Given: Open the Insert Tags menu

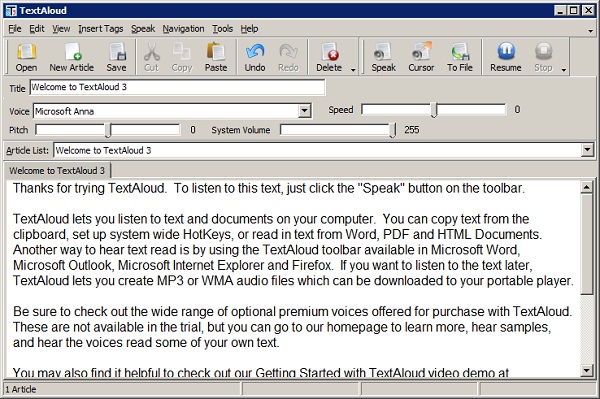Looking at the screenshot, I should (x=101, y=29).
